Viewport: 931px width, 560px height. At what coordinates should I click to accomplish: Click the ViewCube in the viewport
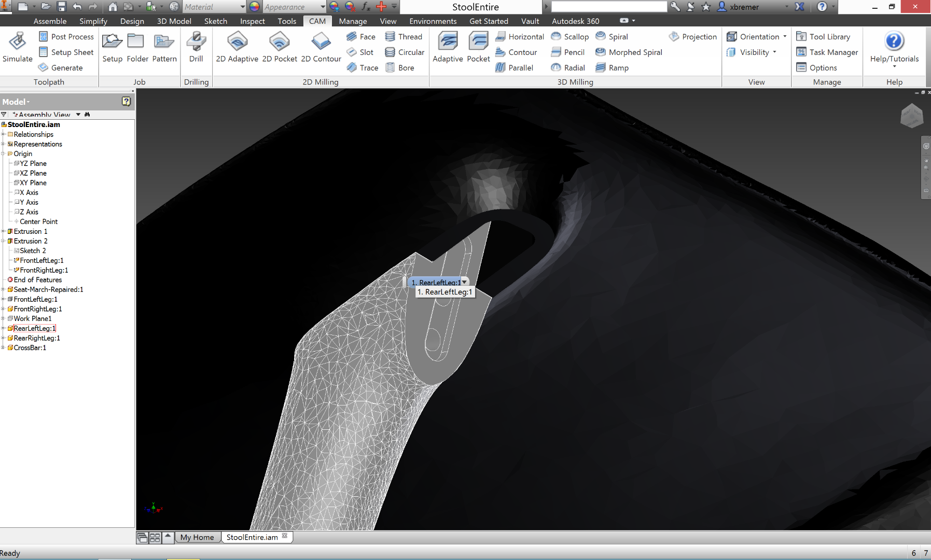tap(912, 116)
